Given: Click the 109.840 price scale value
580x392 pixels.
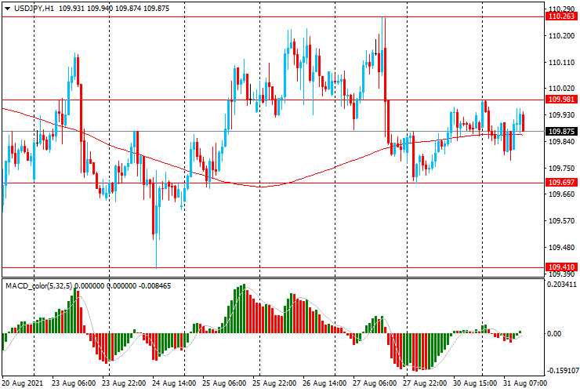Looking at the screenshot, I should pyautogui.click(x=561, y=142).
